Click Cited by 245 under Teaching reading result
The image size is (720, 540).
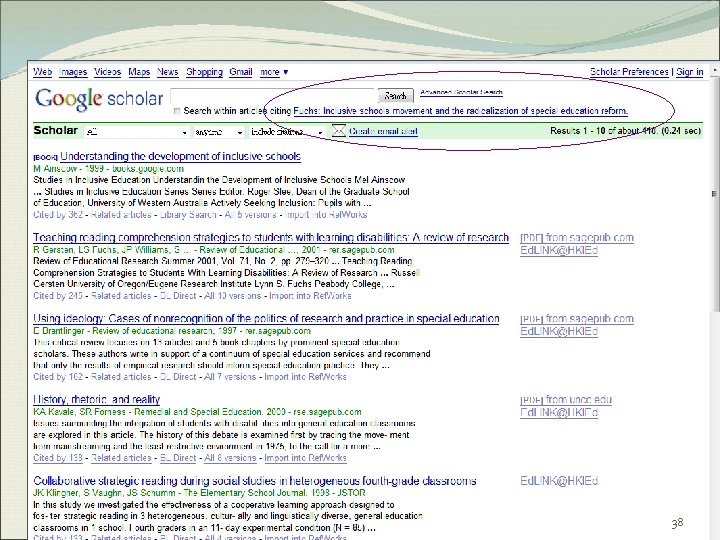click(58, 296)
